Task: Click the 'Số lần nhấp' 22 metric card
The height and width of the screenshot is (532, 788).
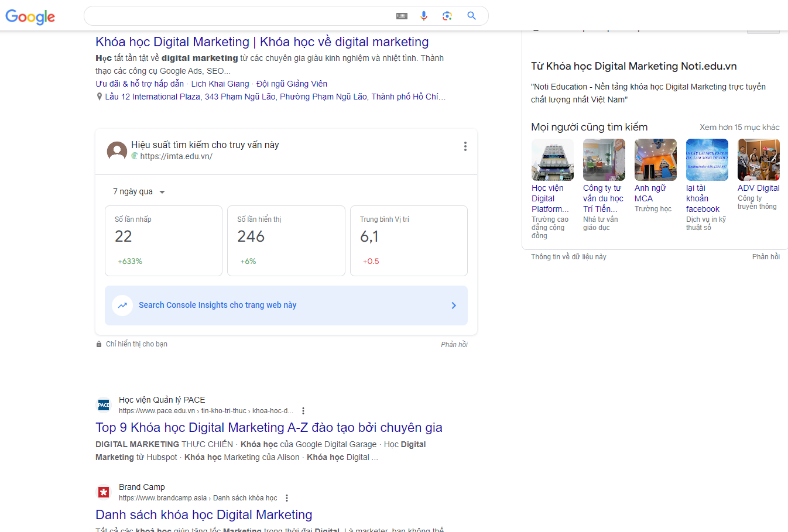Action: pos(163,241)
